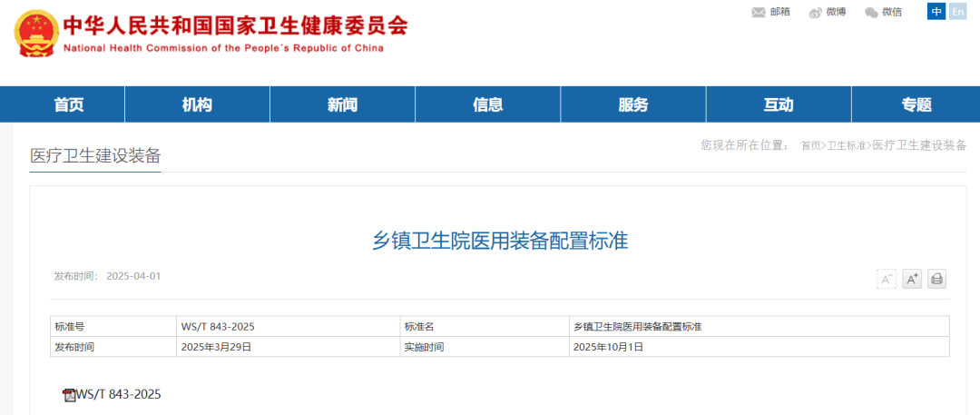The image size is (980, 415).
Task: Click 首页 in the breadcrumb trail
Action: pyautogui.click(x=810, y=145)
